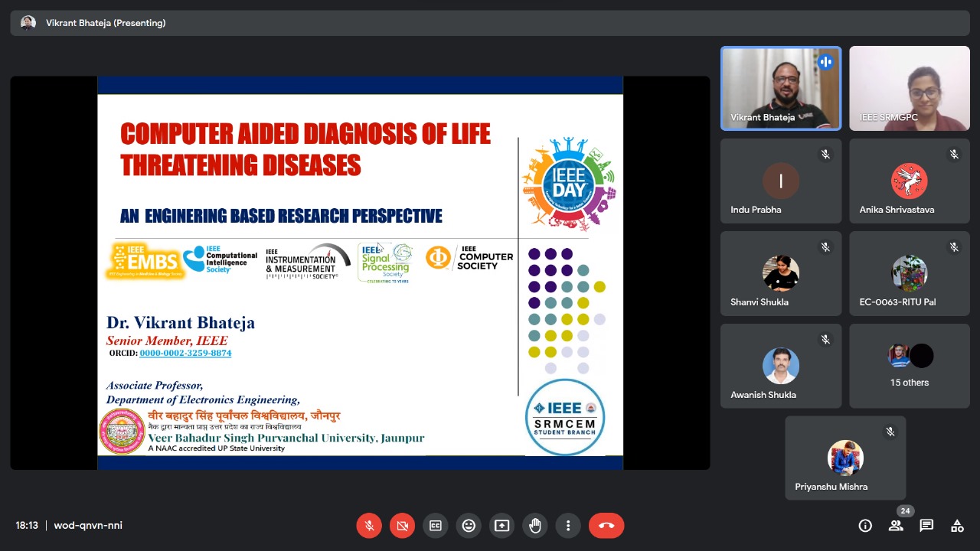Click the ORCID link on the slide
Screen dimensions: 980x551
coord(185,353)
